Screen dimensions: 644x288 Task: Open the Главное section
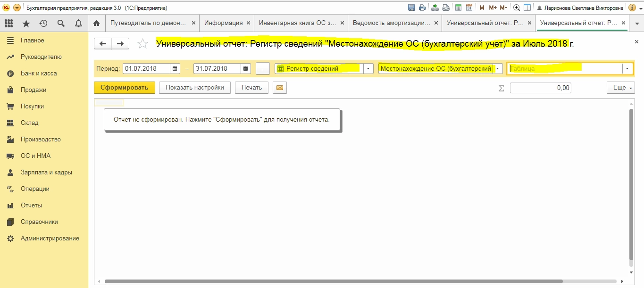[x=44, y=41]
